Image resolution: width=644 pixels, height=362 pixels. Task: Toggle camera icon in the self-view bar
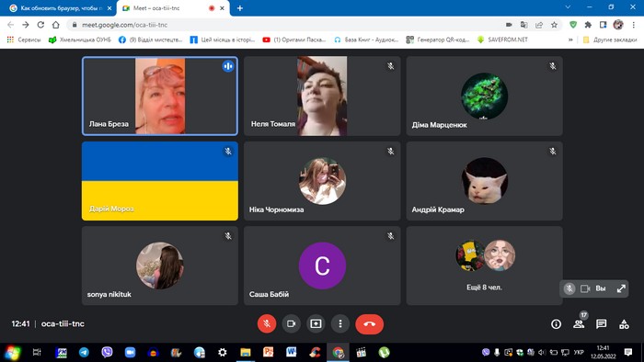(585, 288)
